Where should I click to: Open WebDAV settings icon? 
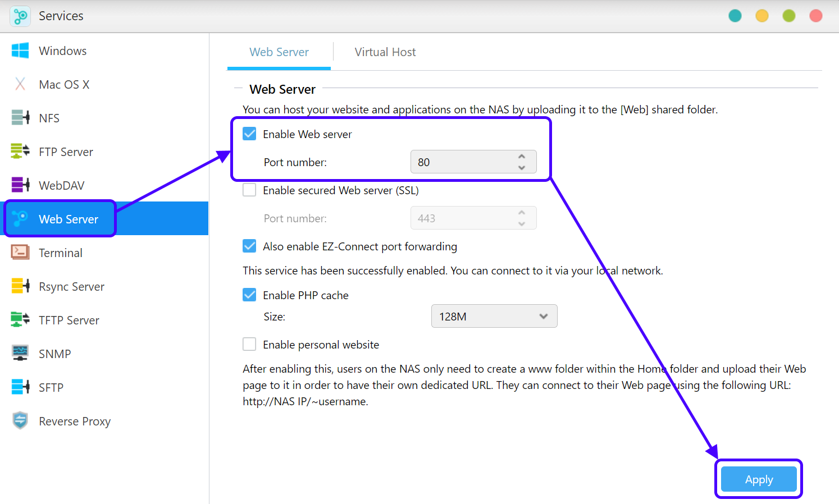click(x=20, y=185)
